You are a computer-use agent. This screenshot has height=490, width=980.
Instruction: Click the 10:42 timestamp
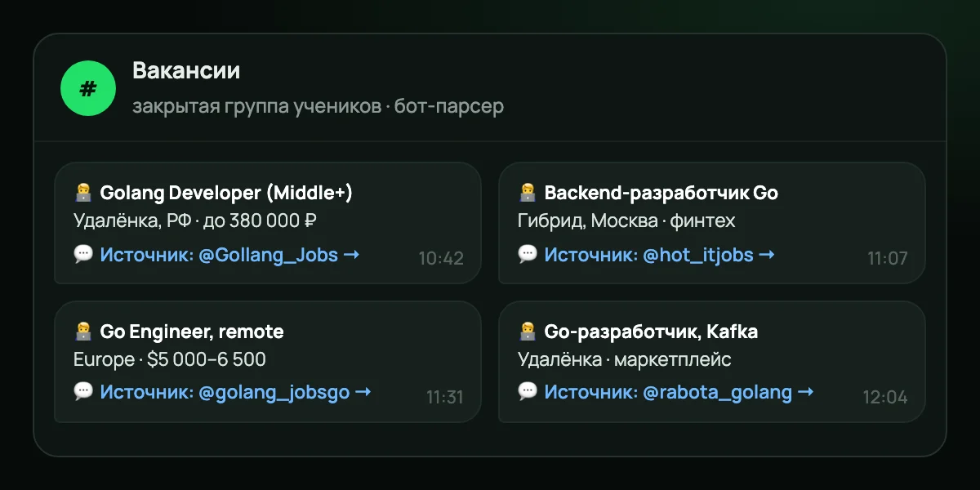(441, 259)
